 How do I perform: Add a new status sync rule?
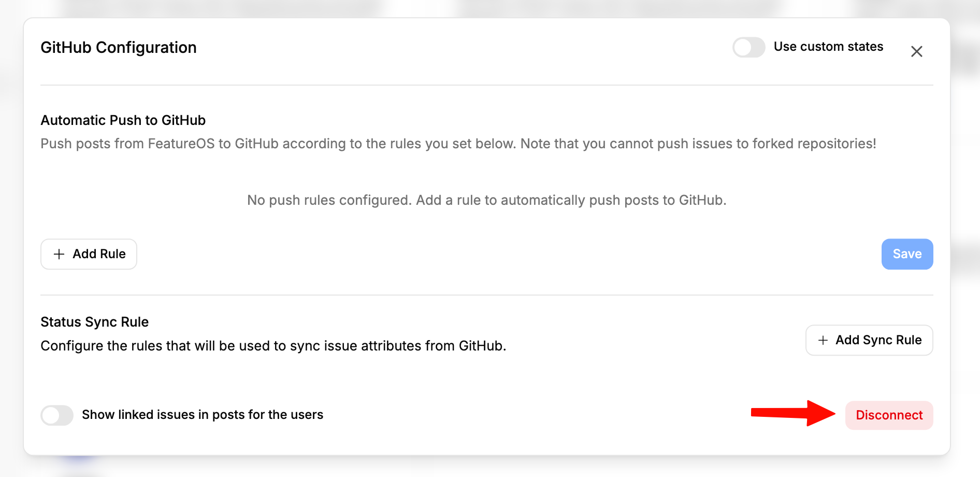(869, 340)
